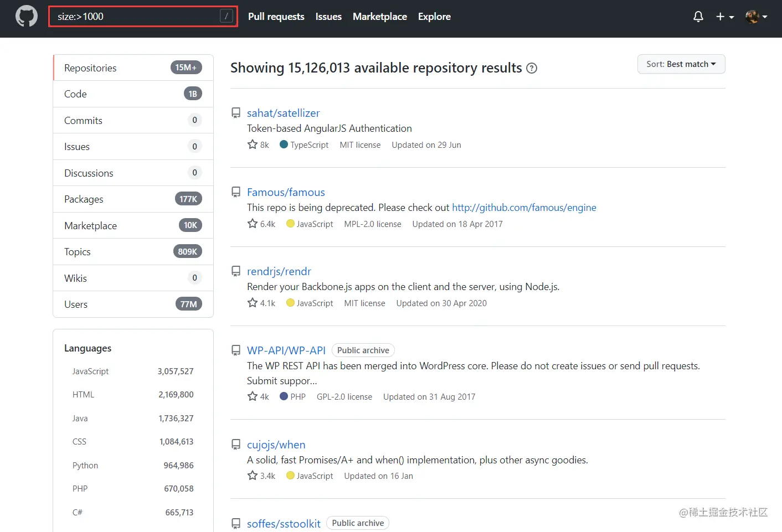Click the repo icon next to cujojs/when
This screenshot has height=532, width=782.
pyautogui.click(x=236, y=445)
